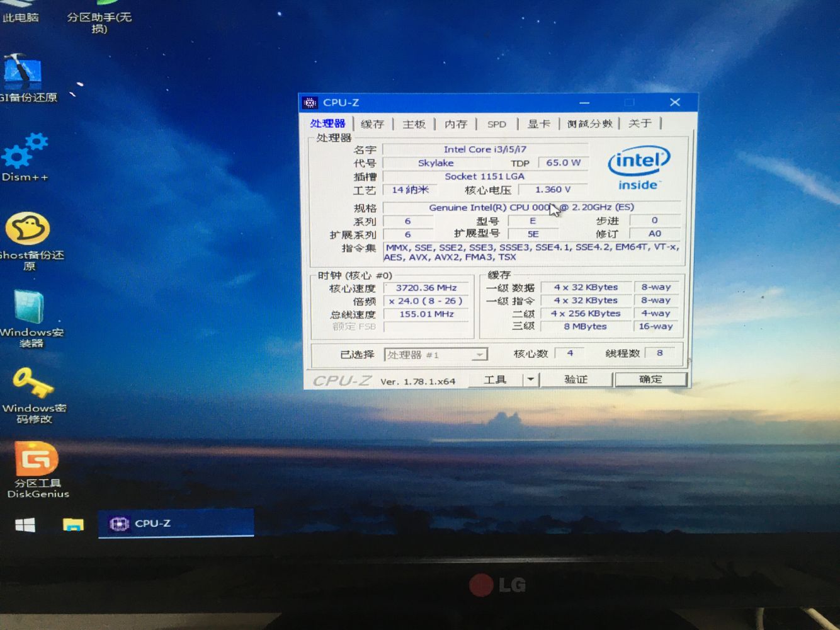Viewport: 840px width, 630px height.
Task: Click the Intel inside logo
Action: (639, 168)
